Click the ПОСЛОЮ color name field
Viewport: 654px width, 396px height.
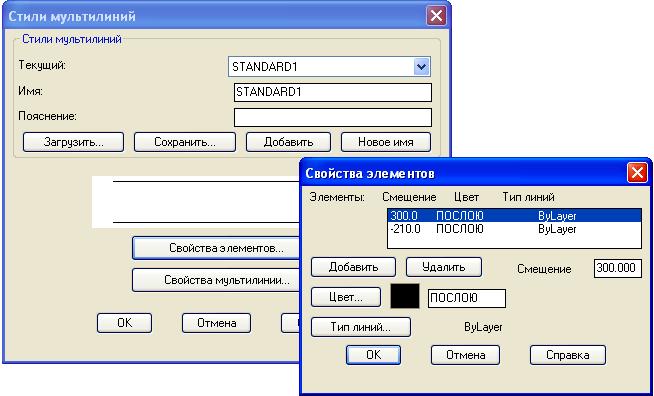point(467,298)
